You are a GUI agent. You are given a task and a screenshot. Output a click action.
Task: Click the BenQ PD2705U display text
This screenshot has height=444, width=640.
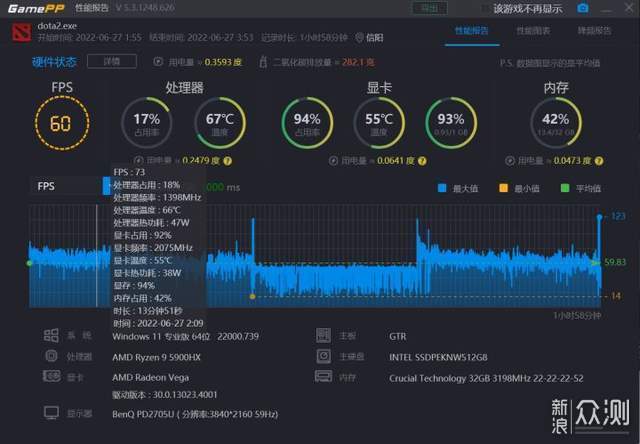(195, 415)
